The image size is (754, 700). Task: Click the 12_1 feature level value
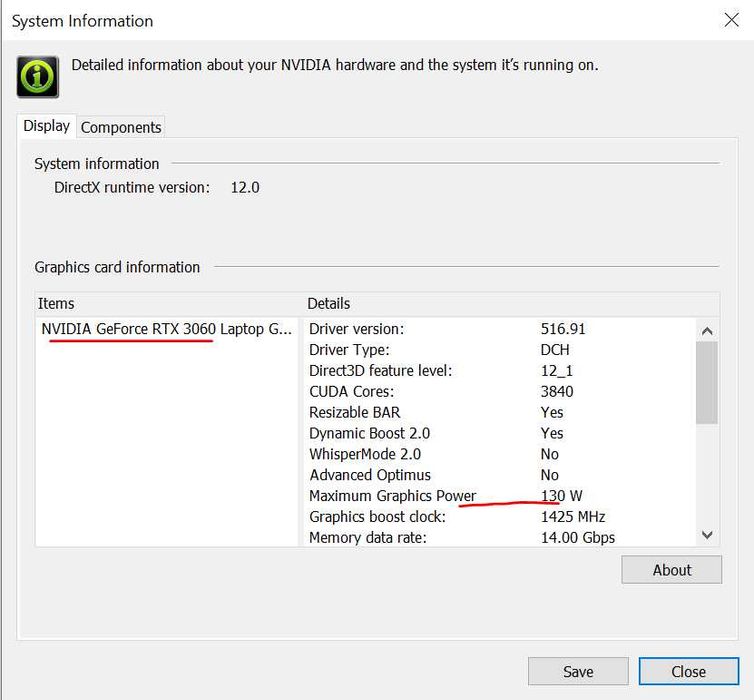tap(556, 371)
